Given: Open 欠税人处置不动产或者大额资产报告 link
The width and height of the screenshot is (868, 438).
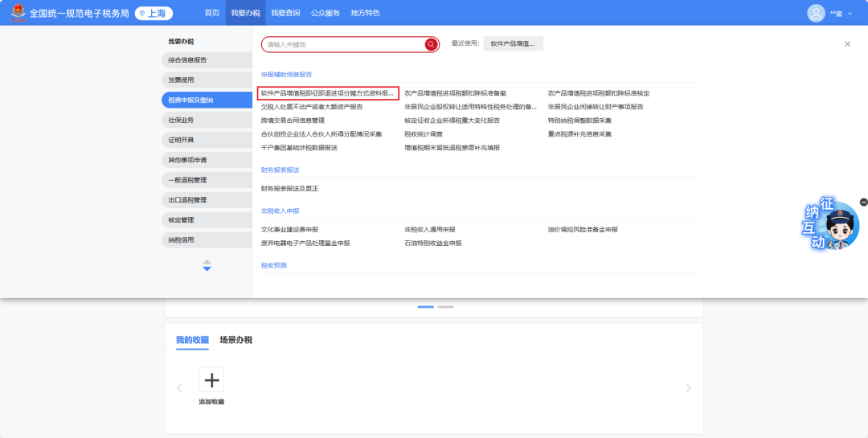Looking at the screenshot, I should tap(312, 107).
